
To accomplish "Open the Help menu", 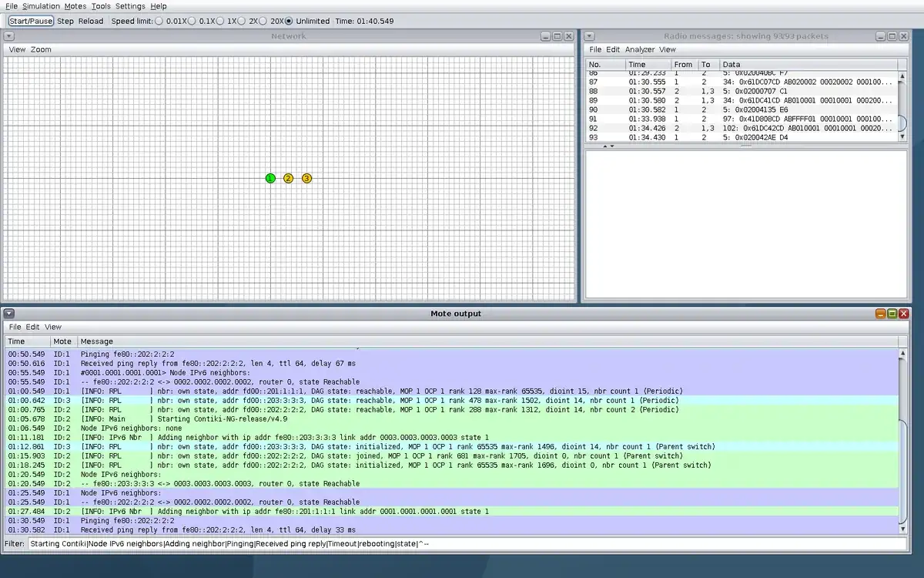I will pyautogui.click(x=159, y=6).
